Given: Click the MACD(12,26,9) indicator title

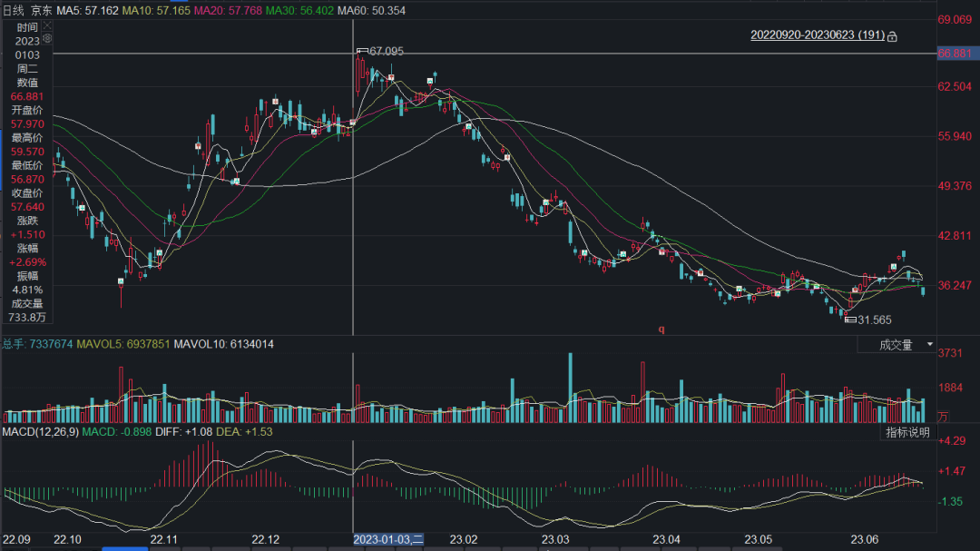Looking at the screenshot, I should [40, 431].
